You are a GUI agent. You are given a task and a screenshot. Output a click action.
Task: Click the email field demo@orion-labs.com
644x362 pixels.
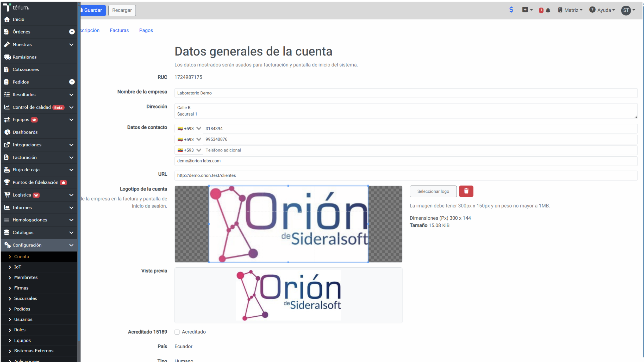tap(406, 161)
